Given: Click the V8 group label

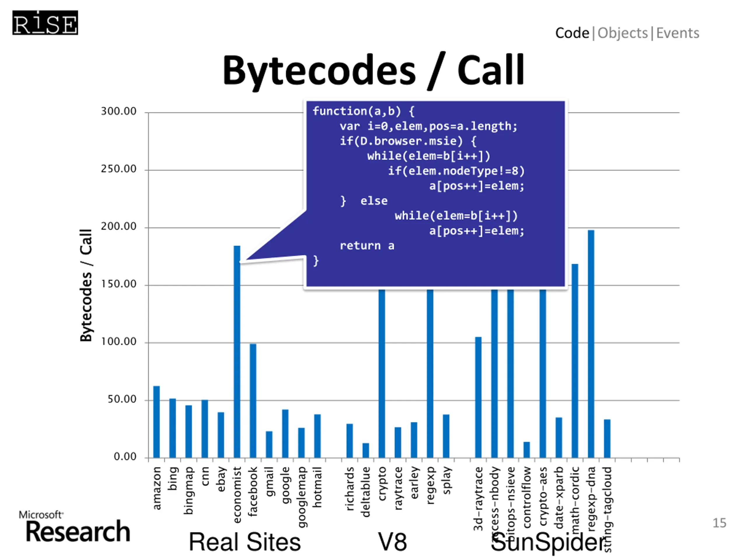Looking at the screenshot, I should 392,542.
